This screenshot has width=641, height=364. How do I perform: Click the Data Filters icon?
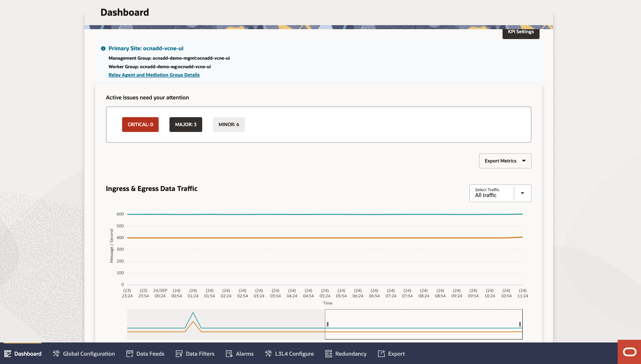(179, 353)
